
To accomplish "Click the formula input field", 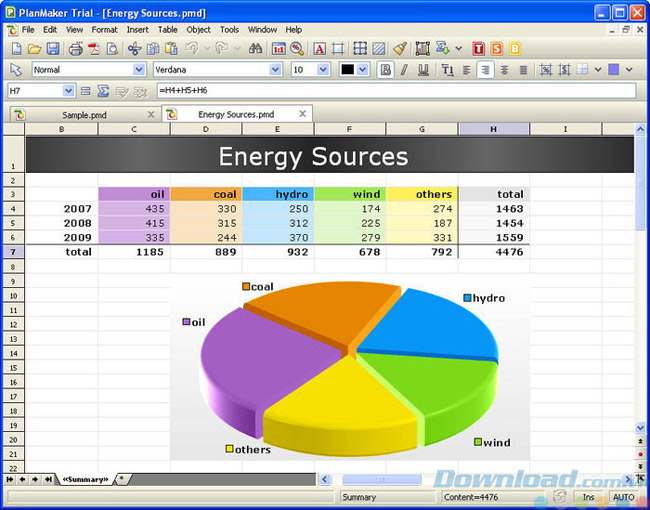I will [x=390, y=91].
